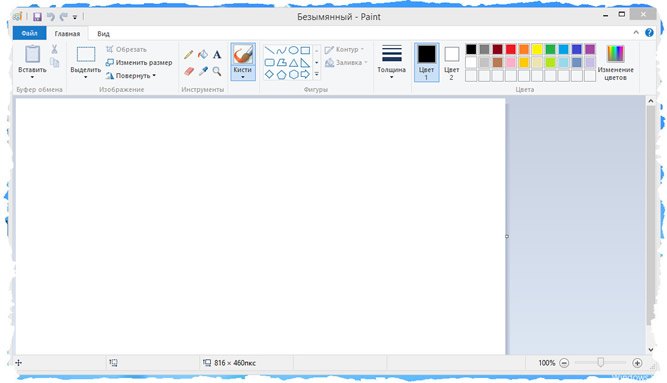Pick the red color swatch in palette
Screen dimensions: 667x383
(510, 49)
